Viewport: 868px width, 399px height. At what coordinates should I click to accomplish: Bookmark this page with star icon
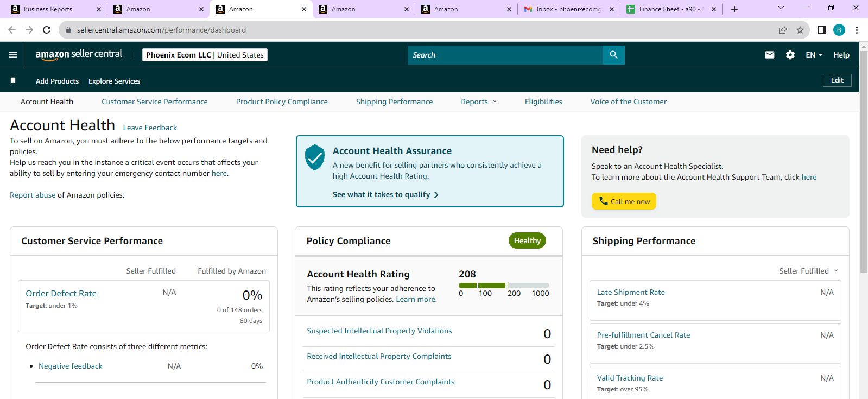800,30
